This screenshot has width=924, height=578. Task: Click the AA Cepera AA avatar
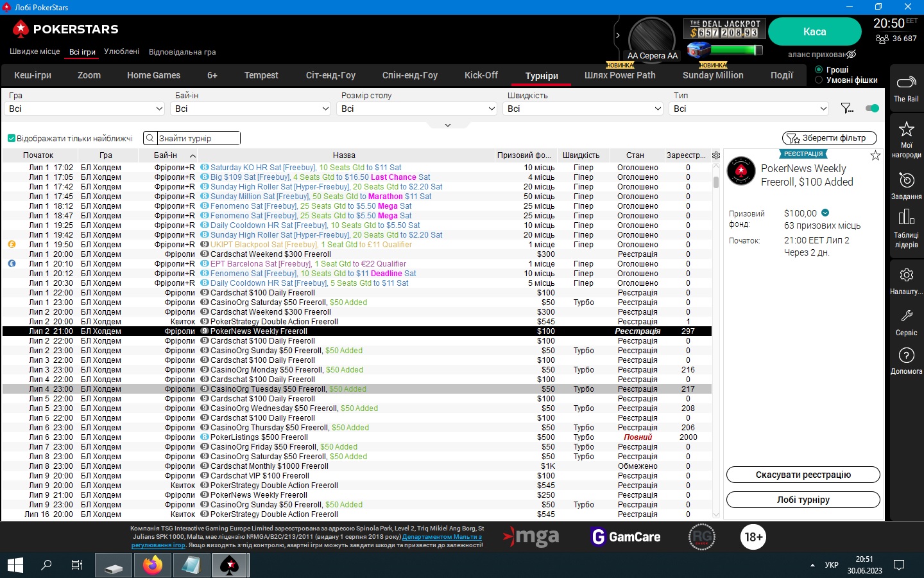[x=652, y=39]
